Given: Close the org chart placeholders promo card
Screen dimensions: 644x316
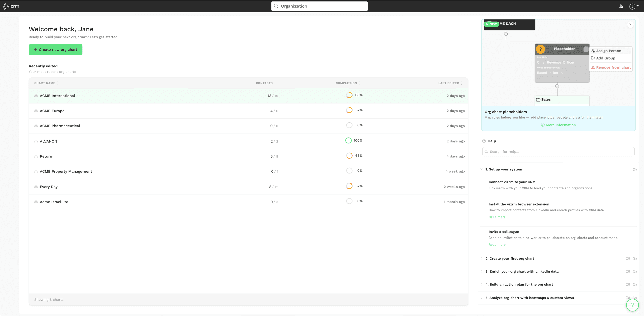Looking at the screenshot, I should [630, 24].
